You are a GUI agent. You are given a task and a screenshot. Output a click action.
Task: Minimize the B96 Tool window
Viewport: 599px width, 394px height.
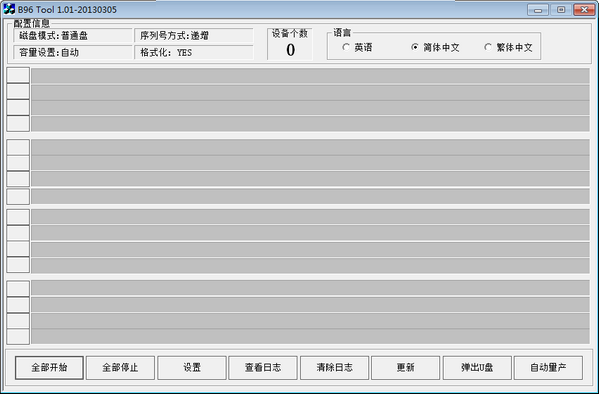[x=538, y=10]
